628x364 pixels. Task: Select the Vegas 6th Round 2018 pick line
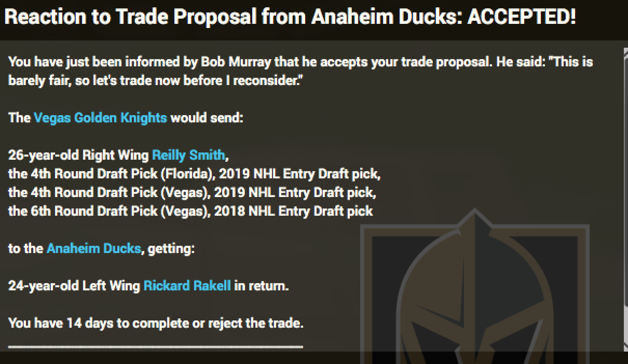click(x=190, y=211)
